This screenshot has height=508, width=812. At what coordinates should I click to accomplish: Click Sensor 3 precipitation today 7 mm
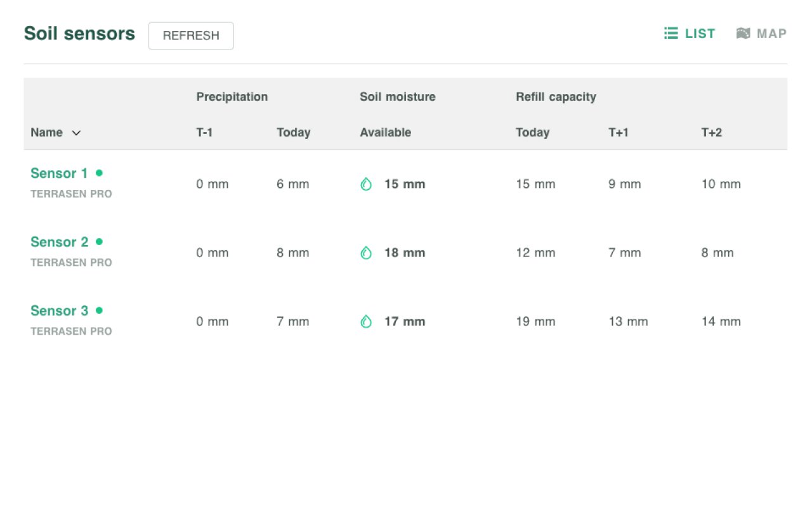click(293, 321)
